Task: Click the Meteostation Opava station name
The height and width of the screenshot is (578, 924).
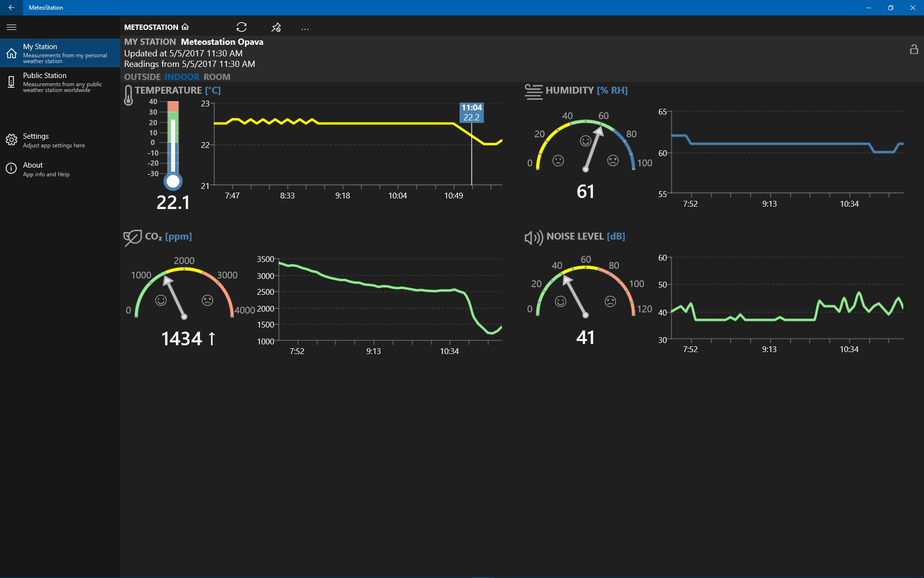Action: pyautogui.click(x=222, y=42)
